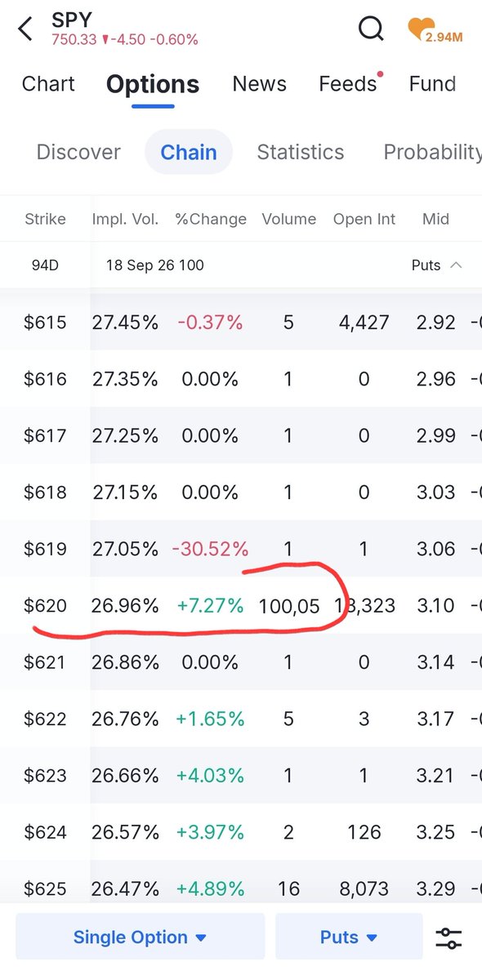
Task: Sort by Mid column header
Action: pos(435,219)
